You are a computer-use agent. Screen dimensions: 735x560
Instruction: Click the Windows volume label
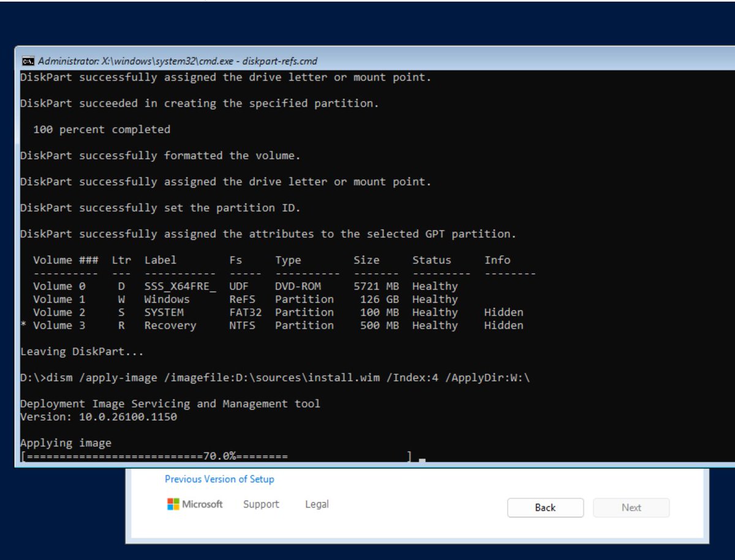point(167,299)
